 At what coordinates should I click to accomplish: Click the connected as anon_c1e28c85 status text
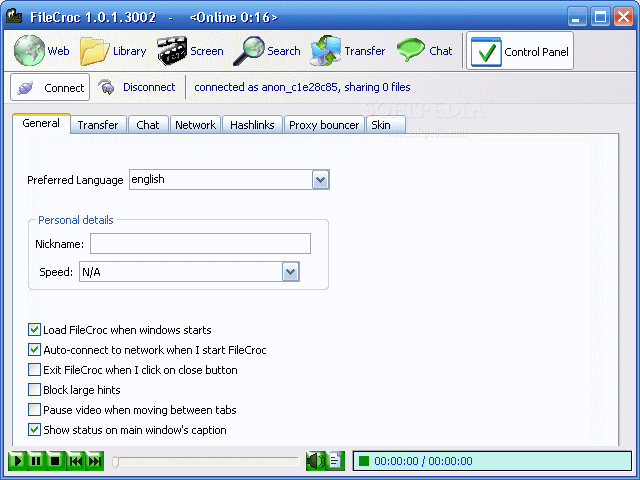click(302, 87)
